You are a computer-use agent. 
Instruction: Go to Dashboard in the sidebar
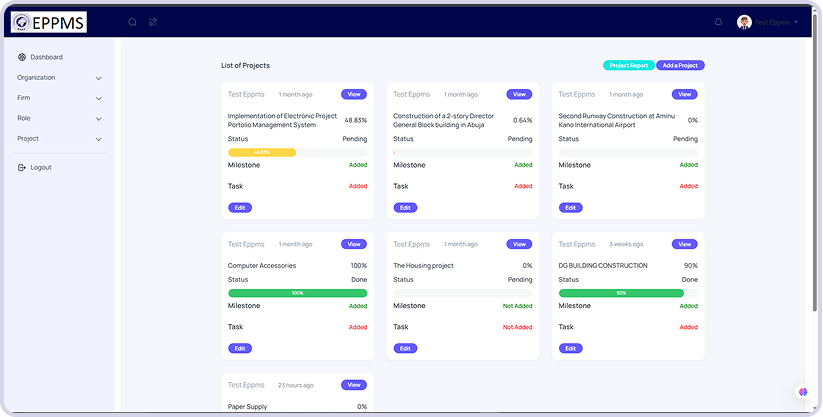[46, 57]
